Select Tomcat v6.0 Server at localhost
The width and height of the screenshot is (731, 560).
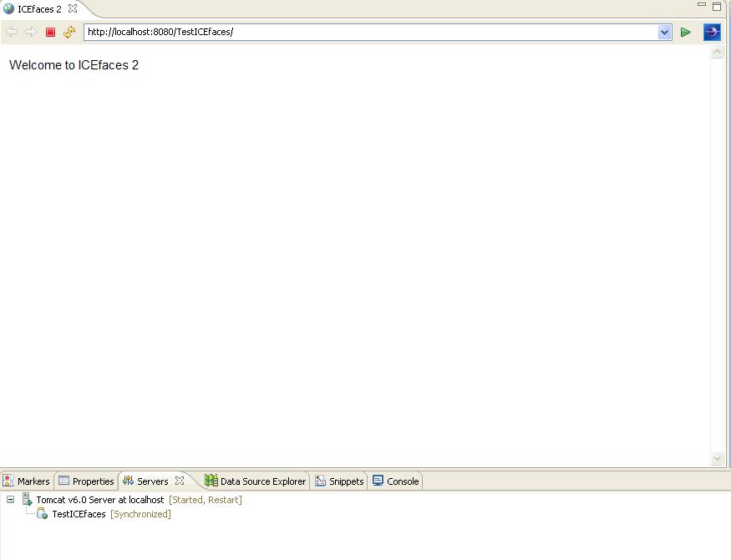click(x=100, y=500)
